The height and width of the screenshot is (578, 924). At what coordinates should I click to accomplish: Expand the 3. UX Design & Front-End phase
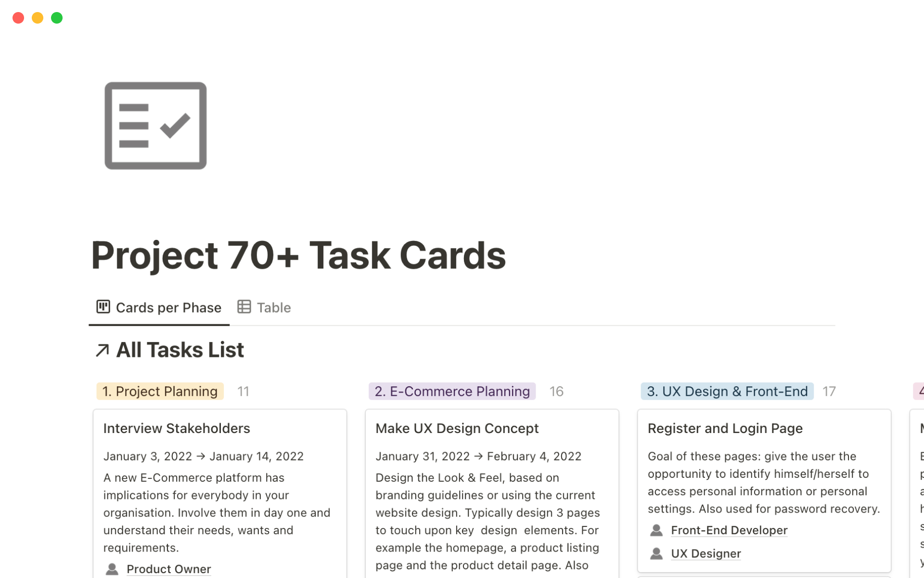click(728, 391)
